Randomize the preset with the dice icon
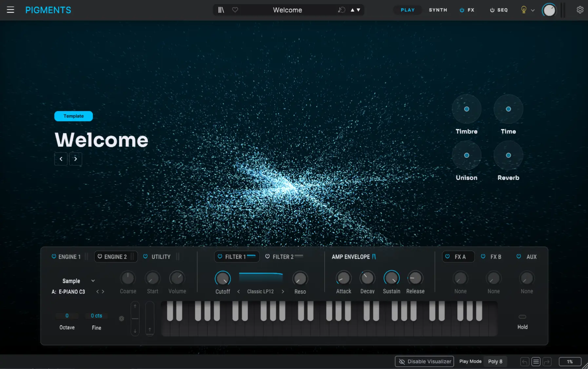The width and height of the screenshot is (588, 369). (341, 10)
